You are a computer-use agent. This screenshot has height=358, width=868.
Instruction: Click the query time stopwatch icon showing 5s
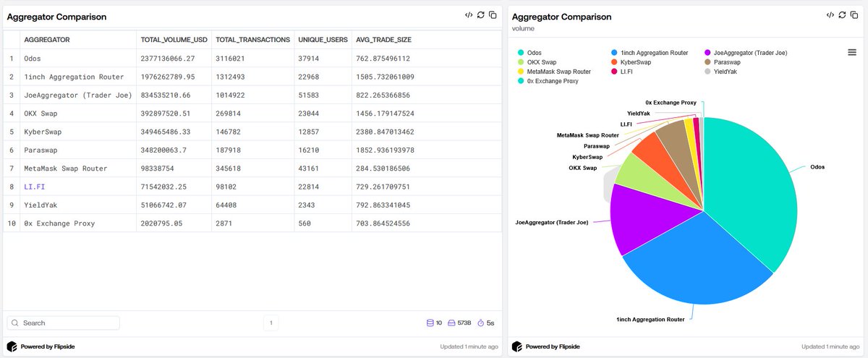click(x=481, y=323)
